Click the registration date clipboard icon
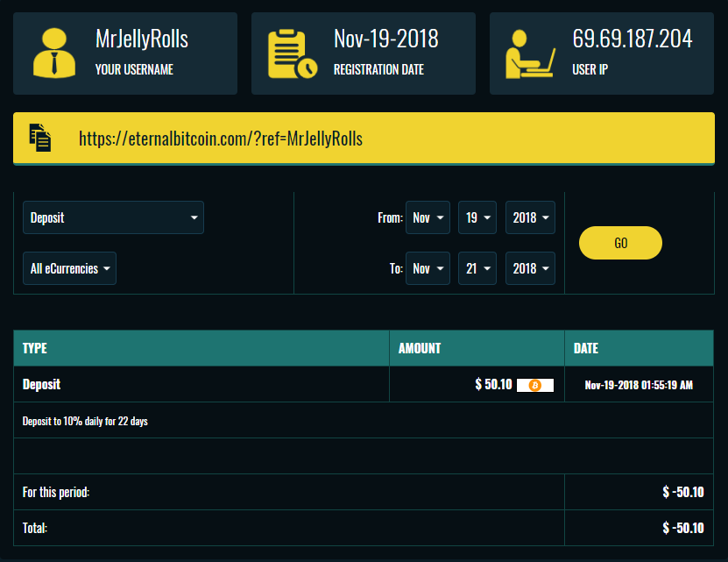Image resolution: width=728 pixels, height=562 pixels. coord(292,53)
